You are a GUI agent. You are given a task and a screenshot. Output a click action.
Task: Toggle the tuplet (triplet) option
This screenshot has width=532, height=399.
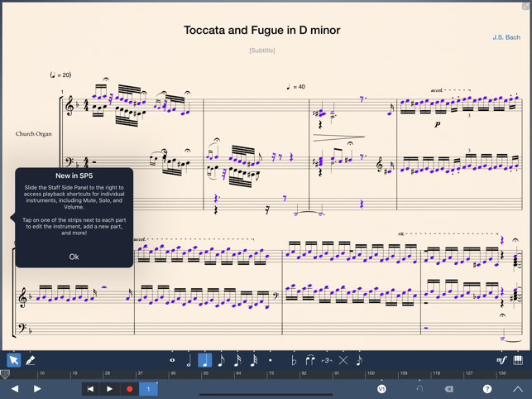326,360
